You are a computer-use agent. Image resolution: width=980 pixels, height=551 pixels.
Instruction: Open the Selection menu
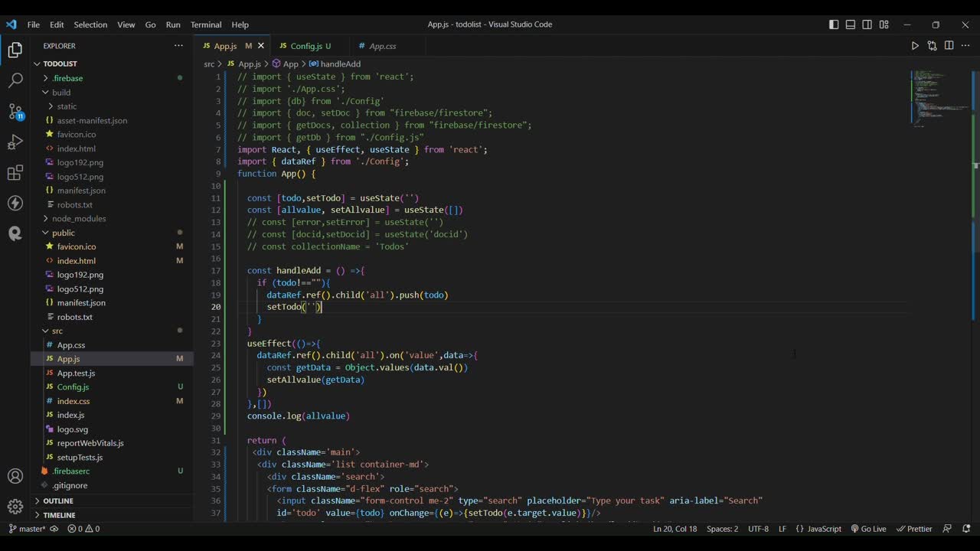pyautogui.click(x=90, y=24)
